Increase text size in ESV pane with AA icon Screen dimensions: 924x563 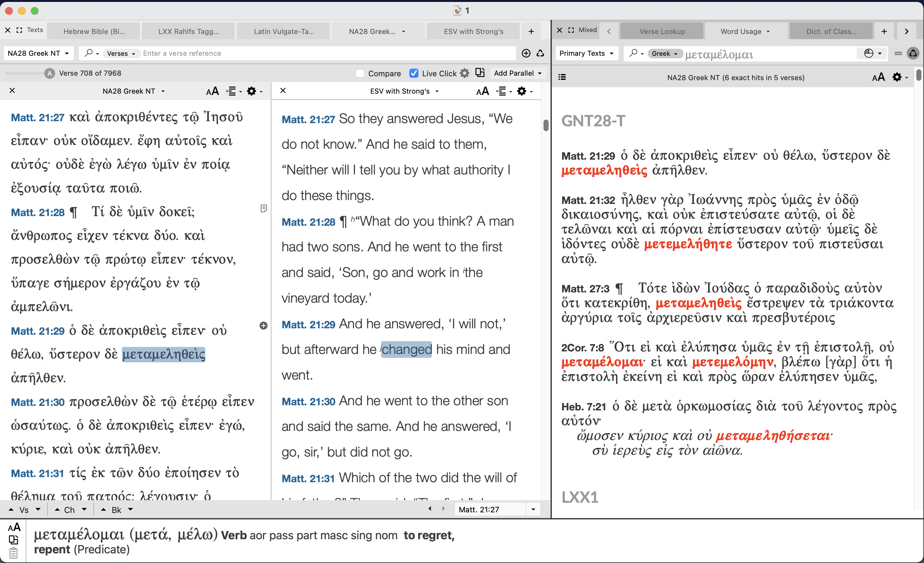(482, 91)
